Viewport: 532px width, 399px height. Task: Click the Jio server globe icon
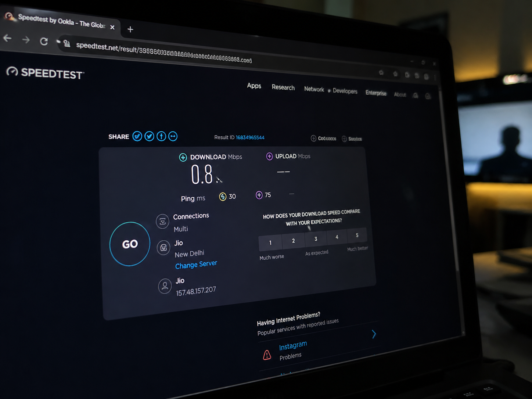(x=163, y=248)
